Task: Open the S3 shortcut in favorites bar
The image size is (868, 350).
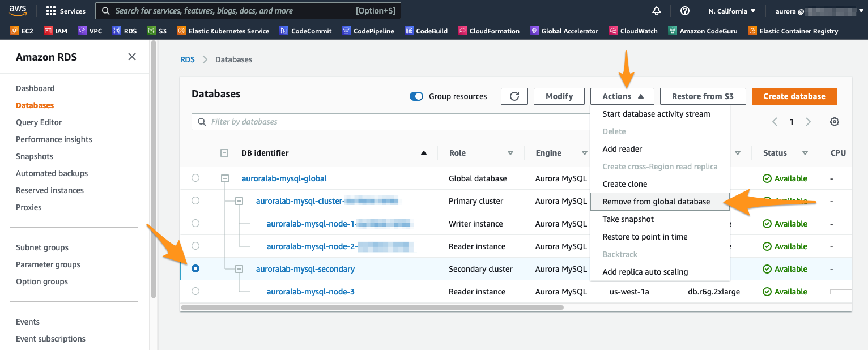Action: tap(157, 31)
